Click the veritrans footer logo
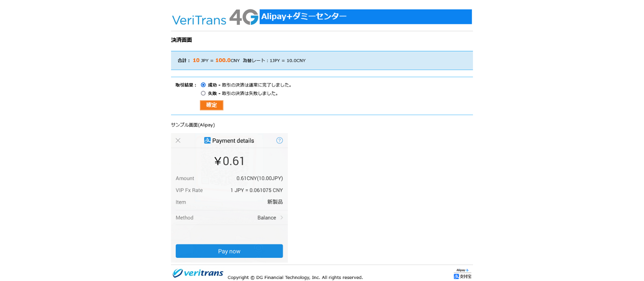644x281 pixels. tap(198, 273)
